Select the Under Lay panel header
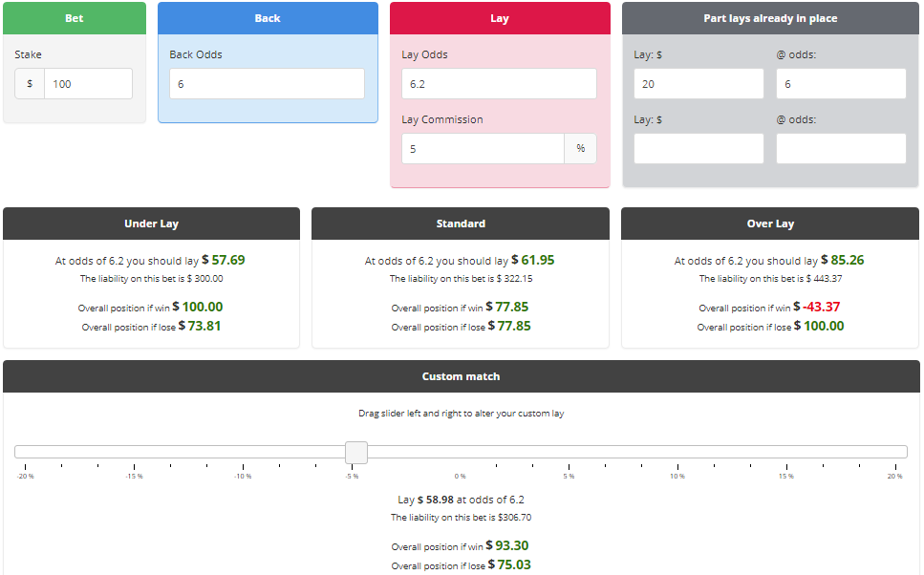Viewport: 924px width, 575px height. tap(151, 224)
